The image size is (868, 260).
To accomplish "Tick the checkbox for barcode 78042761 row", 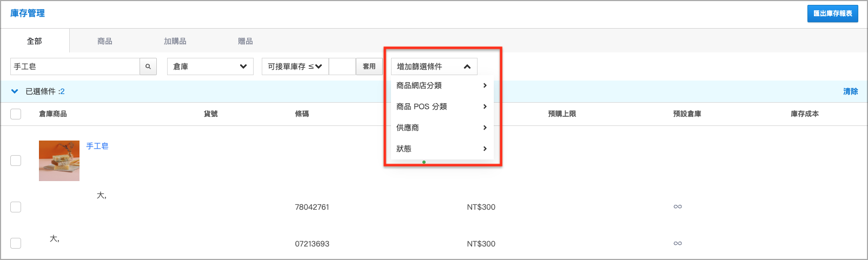I will pos(16,207).
